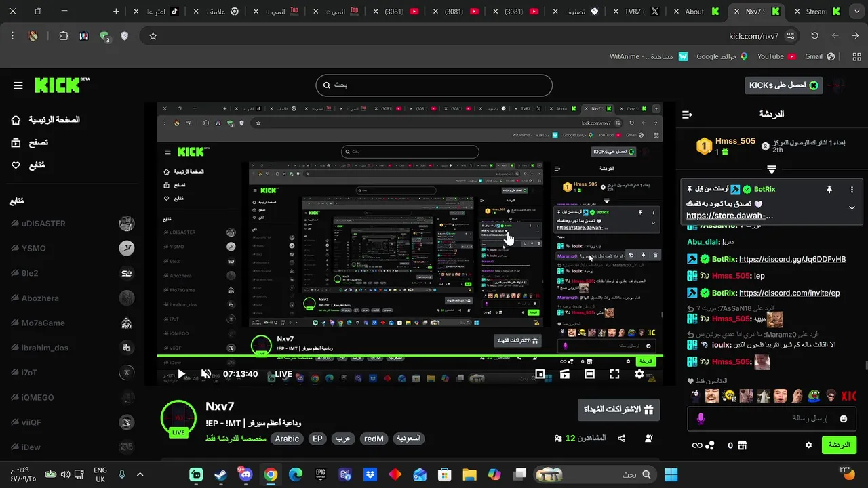Collapse the chat panel icon
This screenshot has width=868, height=488.
tap(687, 115)
